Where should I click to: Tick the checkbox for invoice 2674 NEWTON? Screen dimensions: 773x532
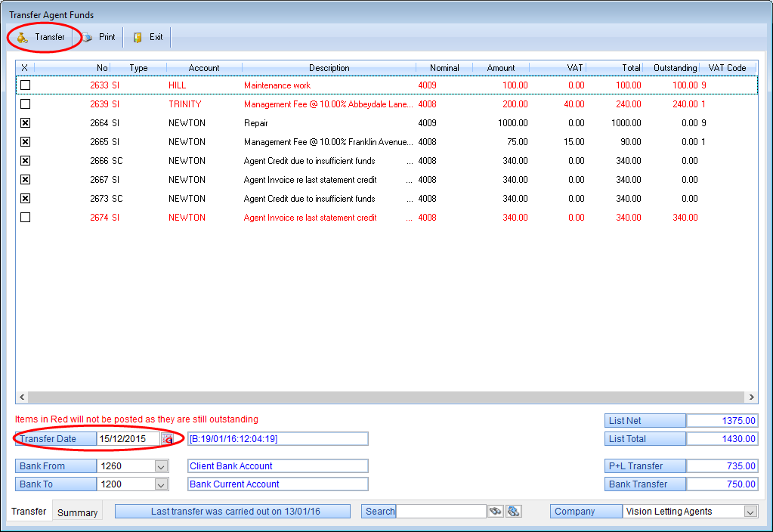point(25,218)
